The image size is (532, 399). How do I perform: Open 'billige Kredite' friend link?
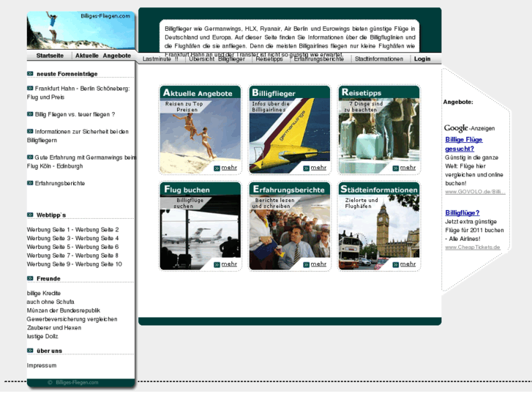pos(44,293)
